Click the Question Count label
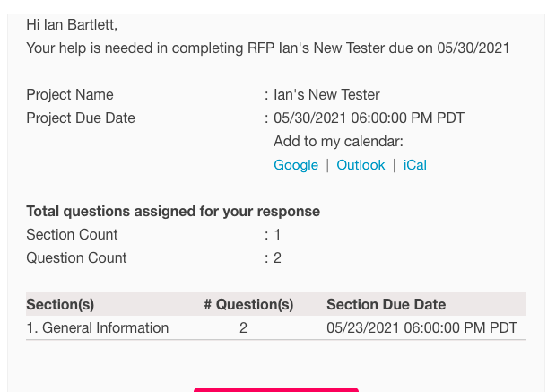Viewport: 556px width, 392px height. [x=76, y=258]
